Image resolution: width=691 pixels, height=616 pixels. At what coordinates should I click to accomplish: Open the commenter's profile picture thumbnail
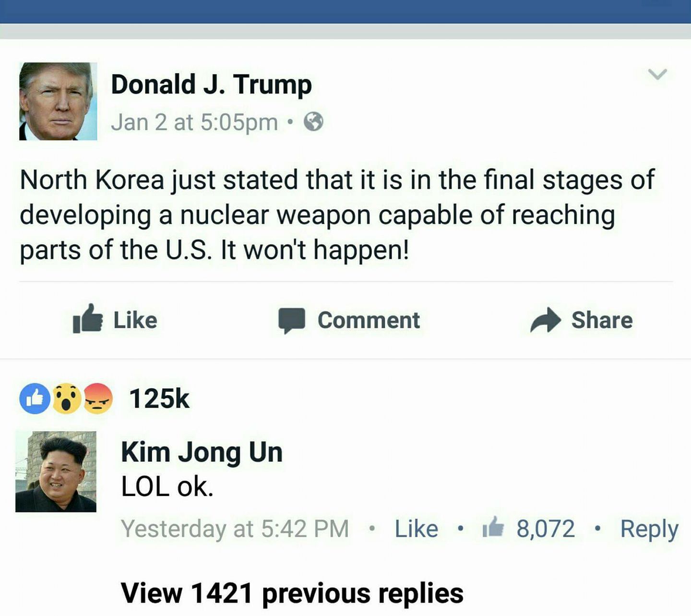pyautogui.click(x=56, y=471)
